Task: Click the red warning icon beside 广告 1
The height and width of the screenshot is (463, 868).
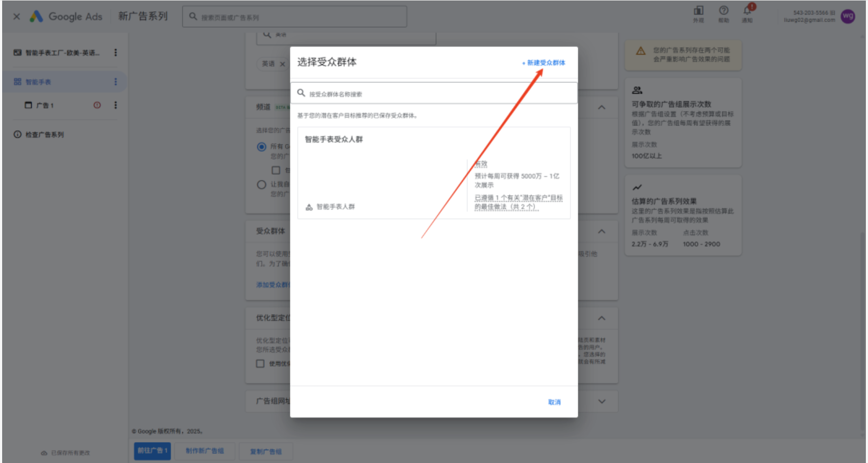Action: (x=97, y=105)
